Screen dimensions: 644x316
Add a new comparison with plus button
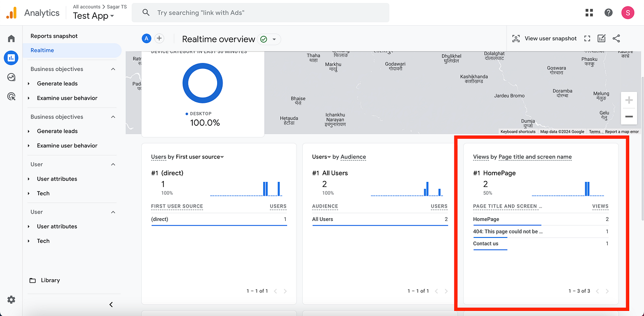coord(159,39)
